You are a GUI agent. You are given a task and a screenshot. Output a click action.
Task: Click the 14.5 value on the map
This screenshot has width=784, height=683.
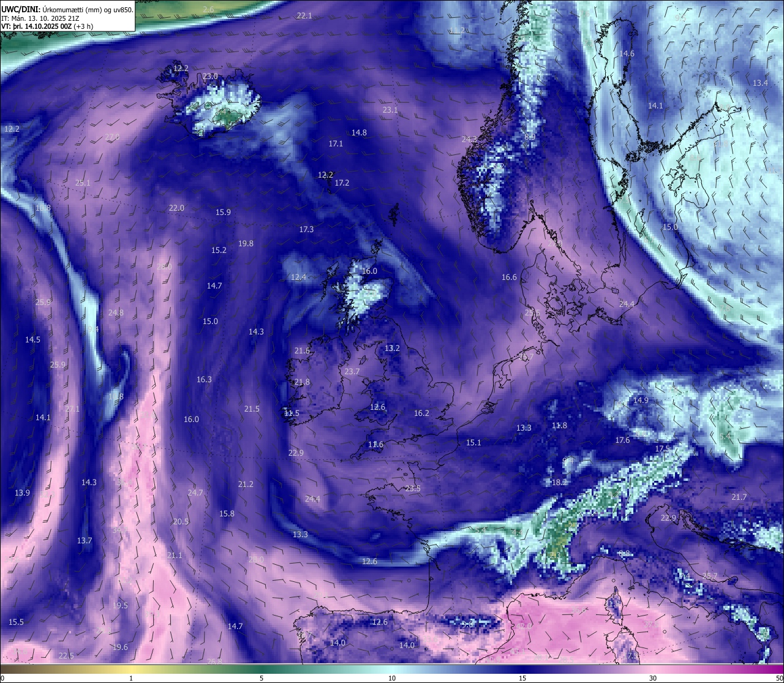[32, 339]
